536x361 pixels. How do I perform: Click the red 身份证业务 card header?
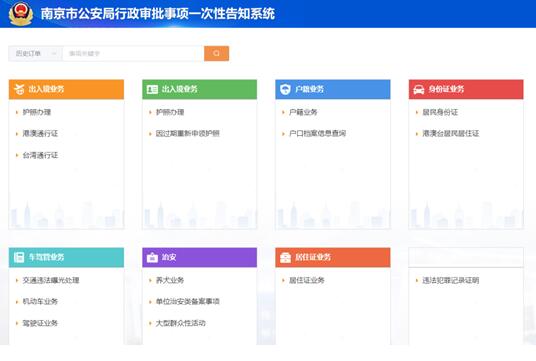(x=466, y=90)
